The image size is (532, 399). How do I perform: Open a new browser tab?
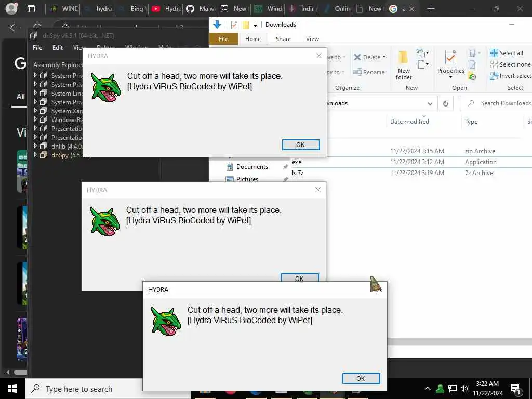click(x=431, y=9)
